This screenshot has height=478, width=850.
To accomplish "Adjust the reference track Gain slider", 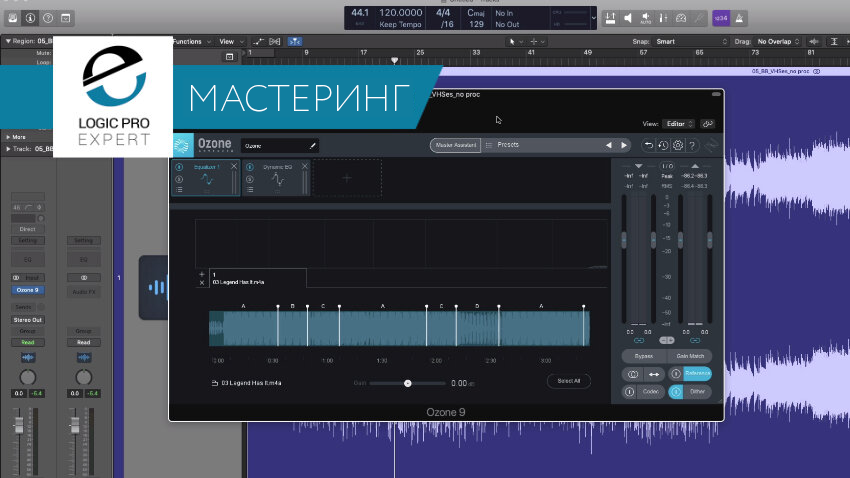I will [408, 383].
